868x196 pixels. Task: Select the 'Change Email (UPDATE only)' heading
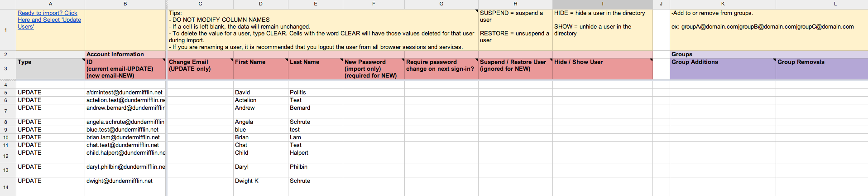[201, 69]
